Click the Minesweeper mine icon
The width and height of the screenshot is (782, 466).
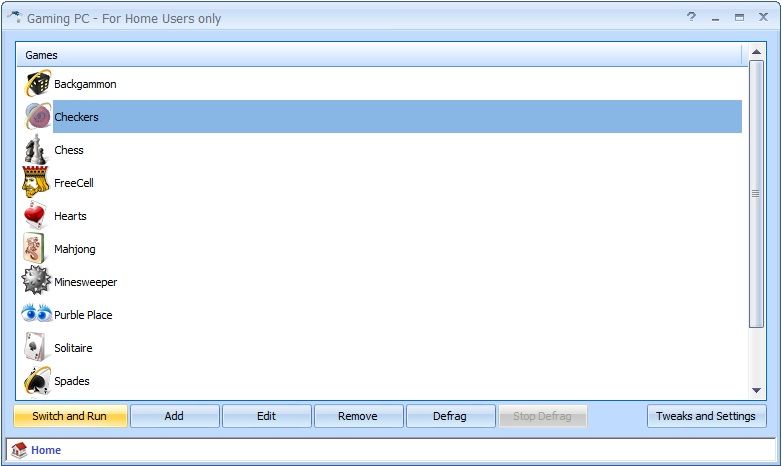pyautogui.click(x=36, y=281)
